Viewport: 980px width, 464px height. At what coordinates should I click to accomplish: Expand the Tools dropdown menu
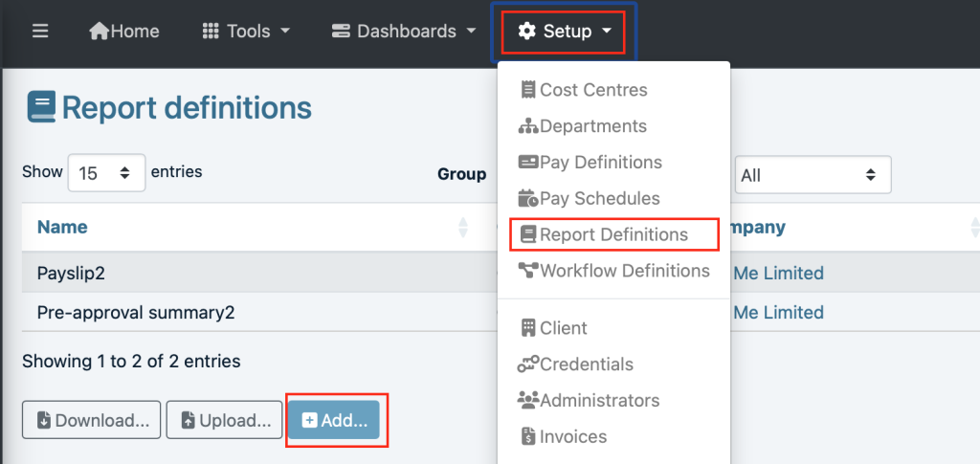click(x=247, y=32)
